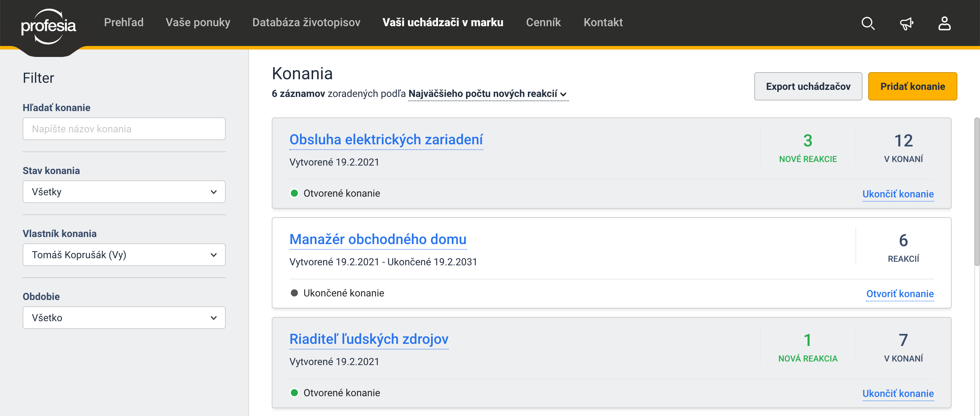Screen dimensions: 980x416
Task: Open the megaphone announcements icon
Action: pyautogui.click(x=906, y=23)
